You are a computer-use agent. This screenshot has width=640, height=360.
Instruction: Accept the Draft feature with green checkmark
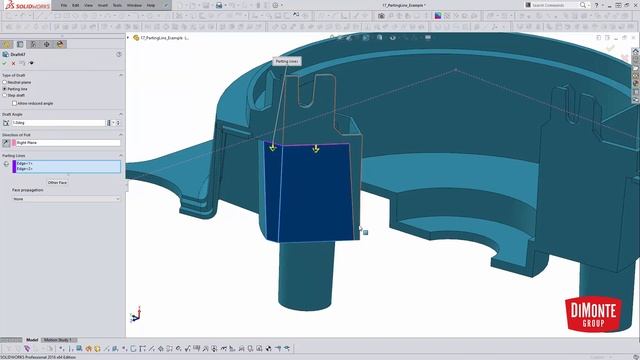click(x=4, y=63)
